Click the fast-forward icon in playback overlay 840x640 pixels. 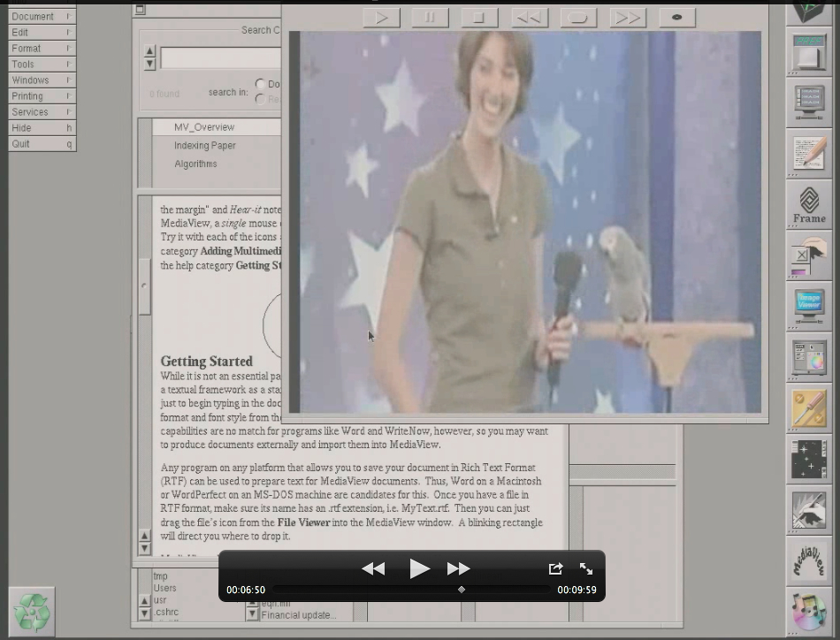tap(458, 569)
